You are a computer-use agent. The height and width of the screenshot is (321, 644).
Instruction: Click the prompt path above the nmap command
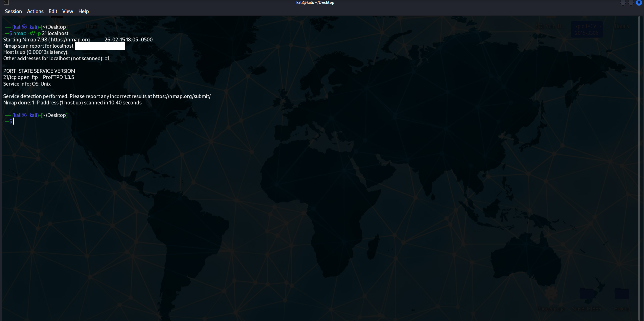point(55,27)
